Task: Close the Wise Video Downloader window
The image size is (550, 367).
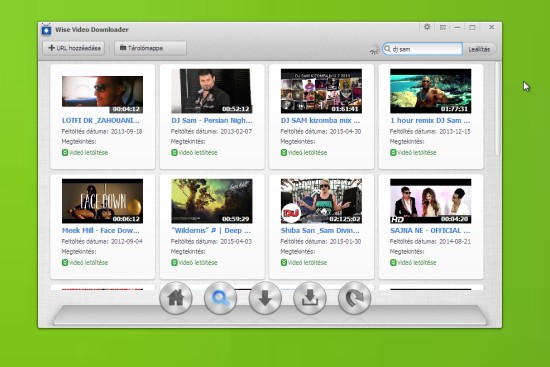Action: click(491, 27)
